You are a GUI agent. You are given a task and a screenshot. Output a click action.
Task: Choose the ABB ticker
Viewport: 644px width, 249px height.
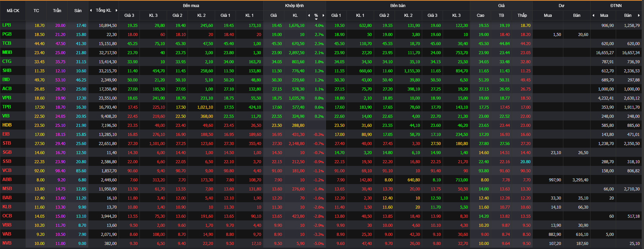[x=7, y=180]
